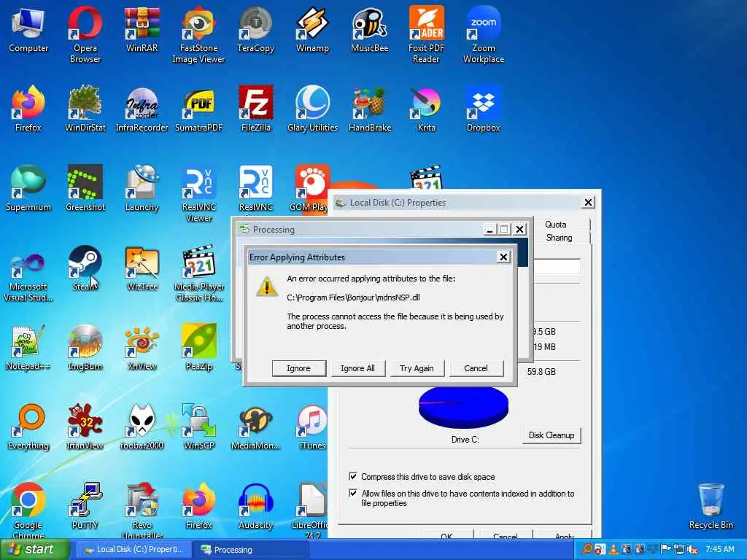Open Greenshot desktop icon

click(x=85, y=188)
